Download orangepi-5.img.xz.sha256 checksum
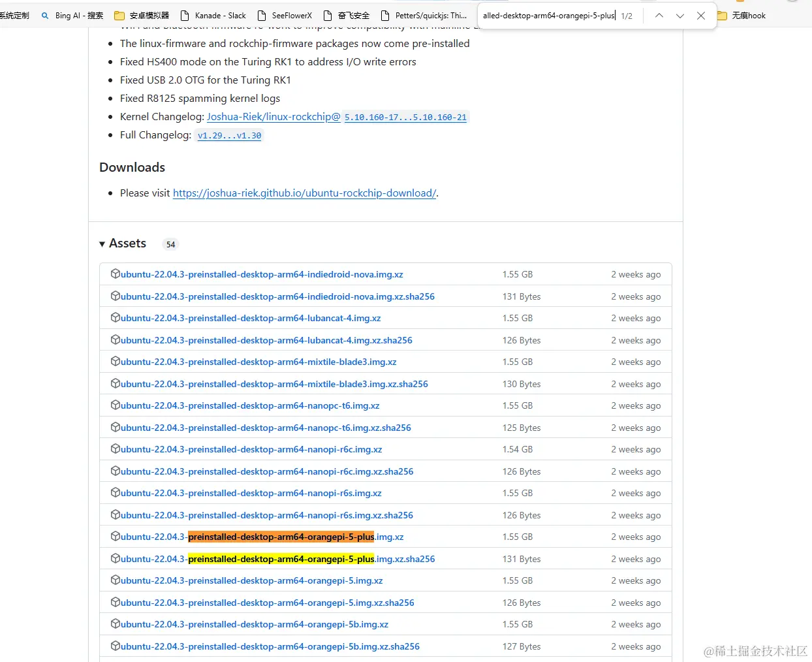This screenshot has height=662, width=812. pos(268,603)
